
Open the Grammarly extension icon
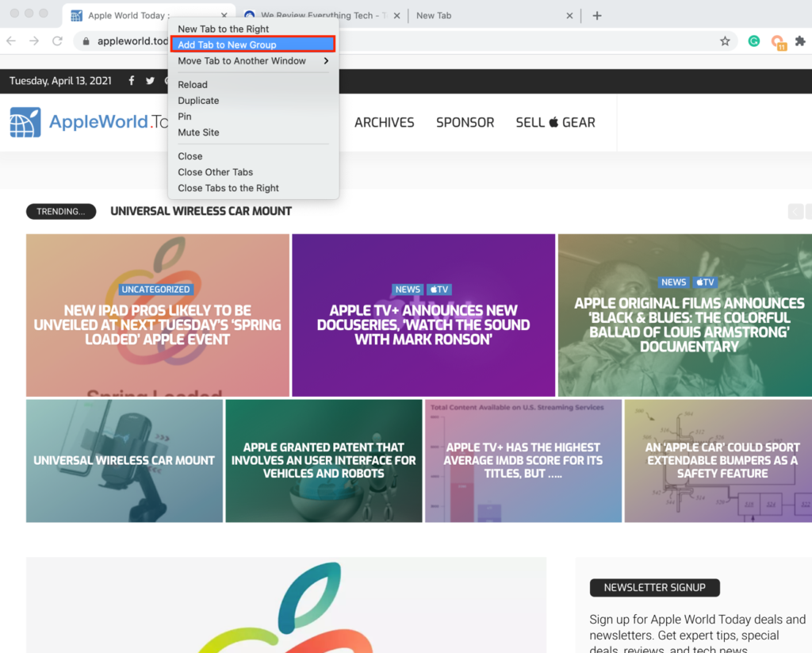(754, 41)
